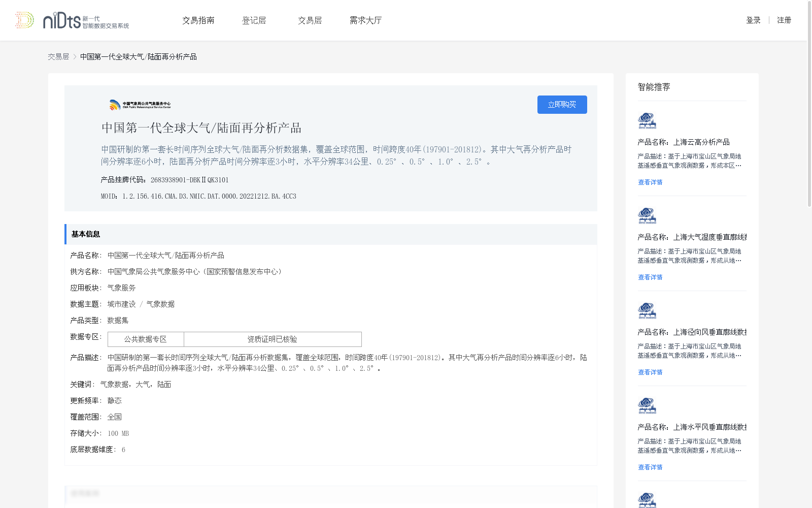
Task: Click the breadcrumb chevron separator
Action: pos(75,57)
